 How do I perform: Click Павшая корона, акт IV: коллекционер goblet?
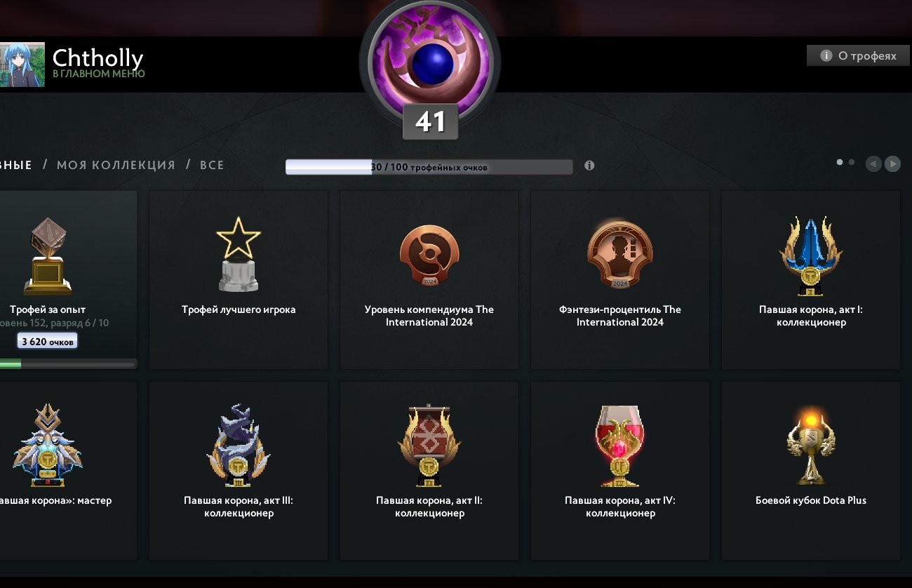620,446
